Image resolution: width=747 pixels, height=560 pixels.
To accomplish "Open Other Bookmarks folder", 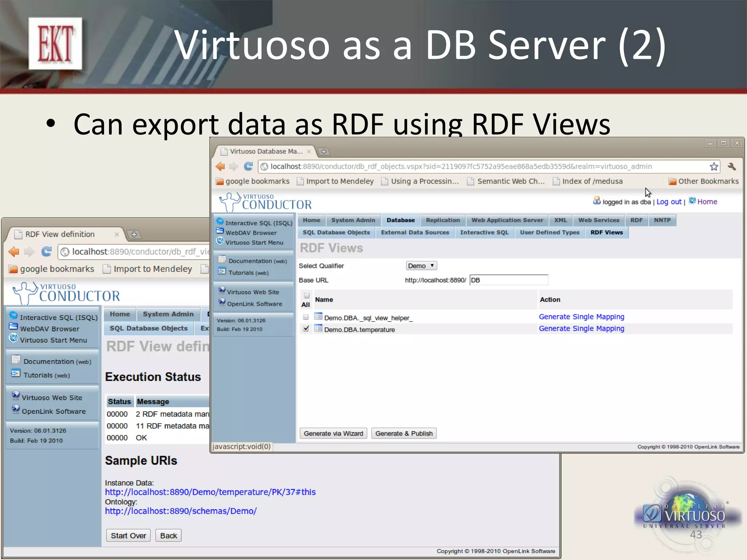I will click(x=704, y=181).
